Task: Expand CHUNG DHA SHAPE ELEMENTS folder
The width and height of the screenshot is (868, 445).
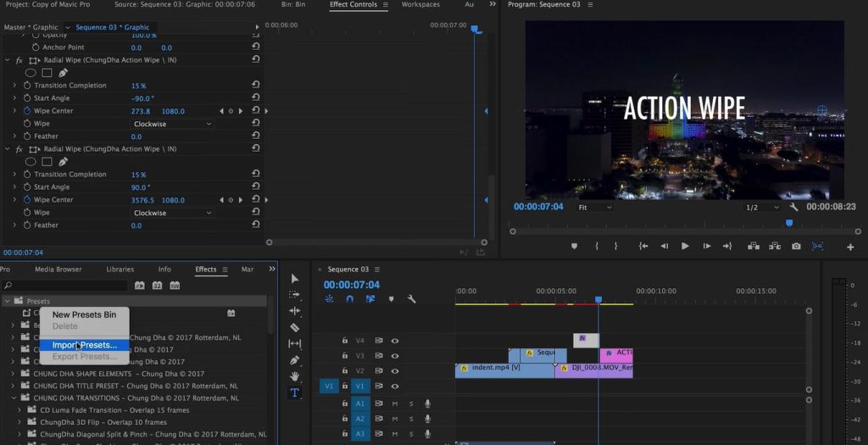Action: click(x=14, y=374)
